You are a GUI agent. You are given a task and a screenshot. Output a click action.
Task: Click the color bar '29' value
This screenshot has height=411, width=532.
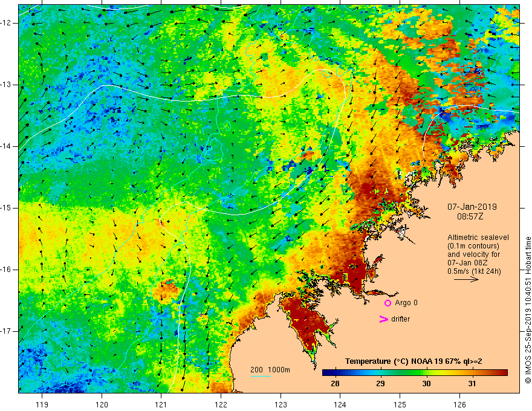click(x=380, y=384)
